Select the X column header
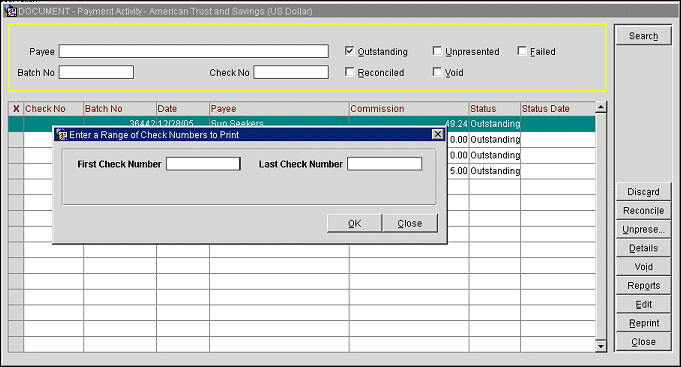 pyautogui.click(x=16, y=109)
